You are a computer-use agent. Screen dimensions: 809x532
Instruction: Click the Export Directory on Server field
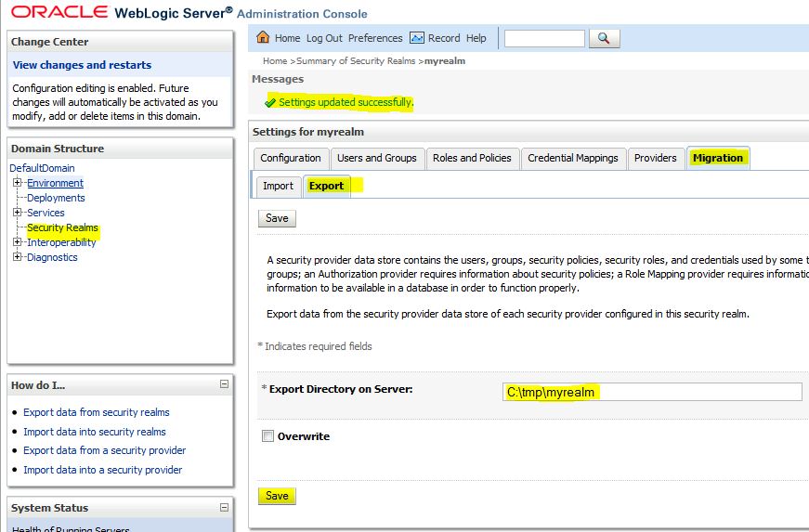pyautogui.click(x=652, y=392)
